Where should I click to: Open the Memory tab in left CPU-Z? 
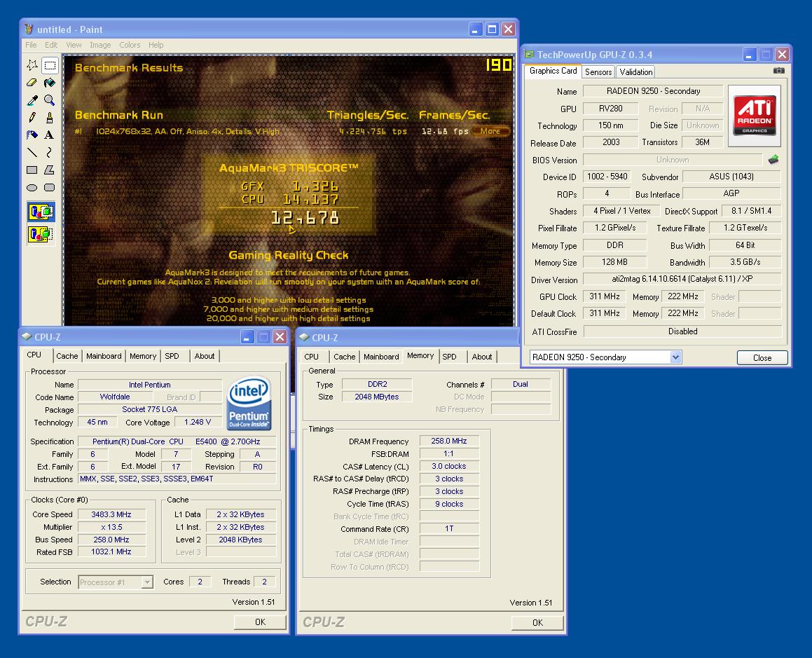pos(143,356)
